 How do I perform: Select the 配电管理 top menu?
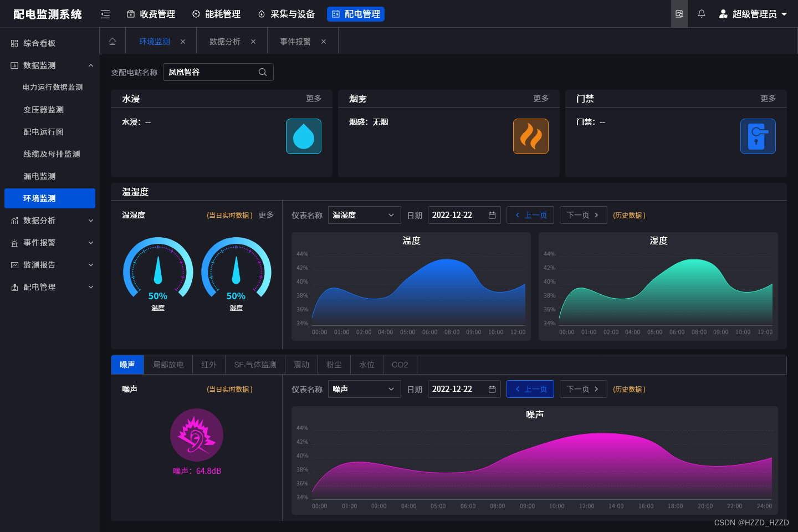pos(356,14)
